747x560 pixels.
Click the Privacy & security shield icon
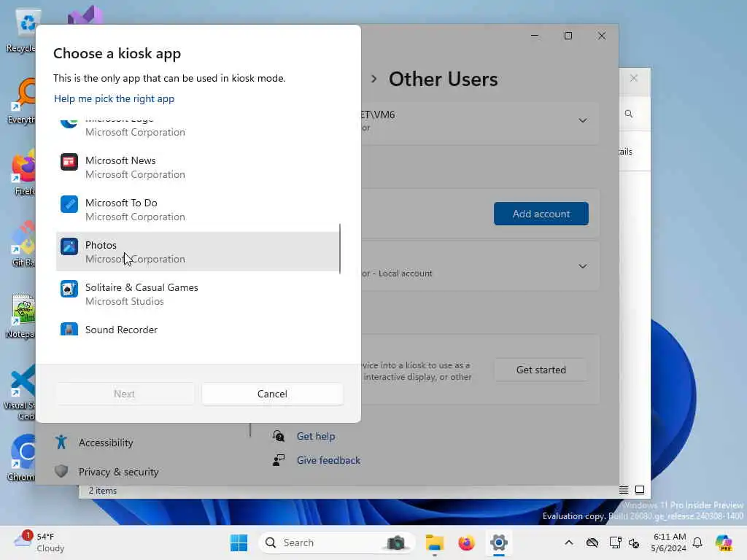point(61,472)
